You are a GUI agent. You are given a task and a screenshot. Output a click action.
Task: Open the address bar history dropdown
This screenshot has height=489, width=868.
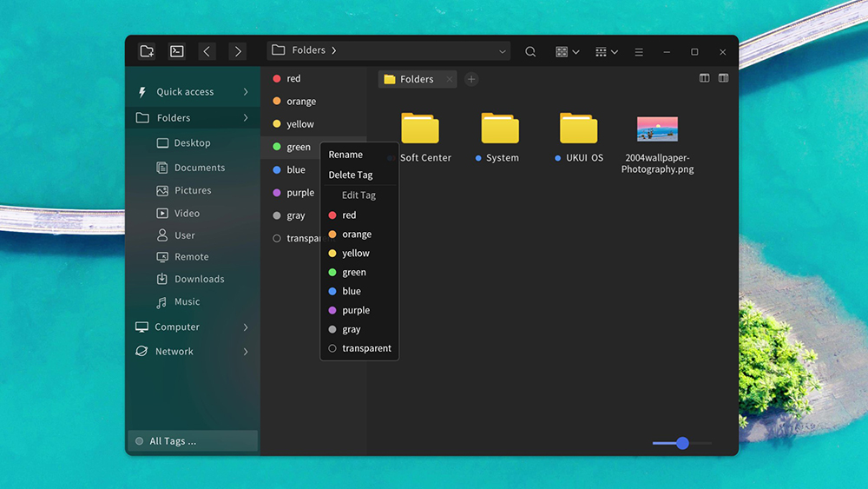pyautogui.click(x=502, y=52)
